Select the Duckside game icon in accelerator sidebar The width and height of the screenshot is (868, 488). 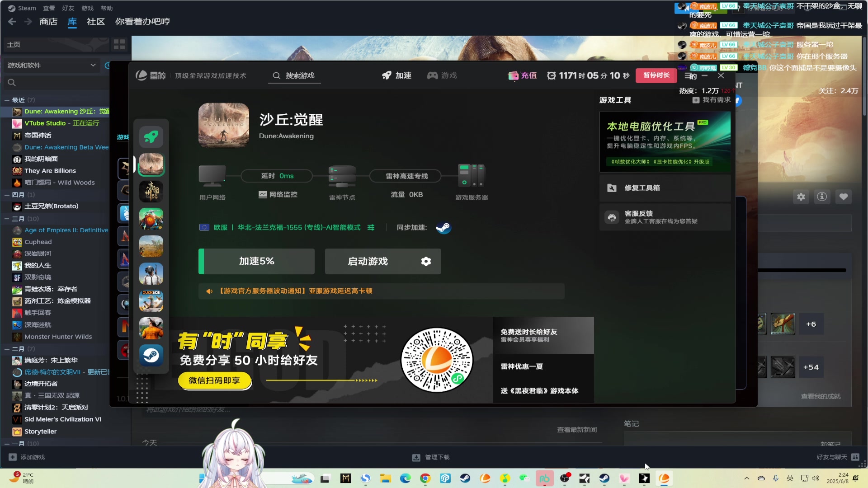pyautogui.click(x=151, y=301)
